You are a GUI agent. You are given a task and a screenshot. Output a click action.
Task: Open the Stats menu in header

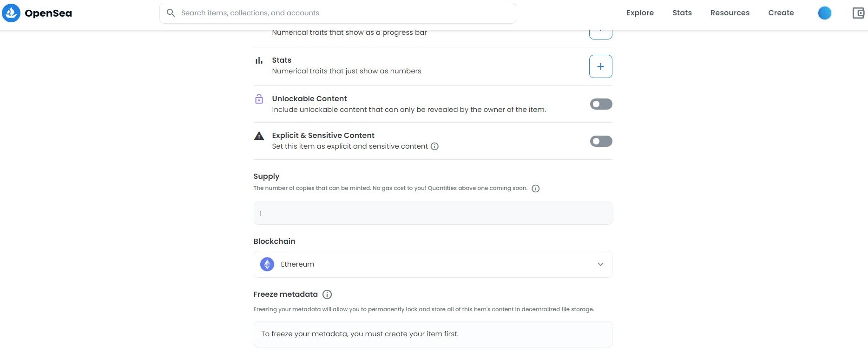[682, 13]
